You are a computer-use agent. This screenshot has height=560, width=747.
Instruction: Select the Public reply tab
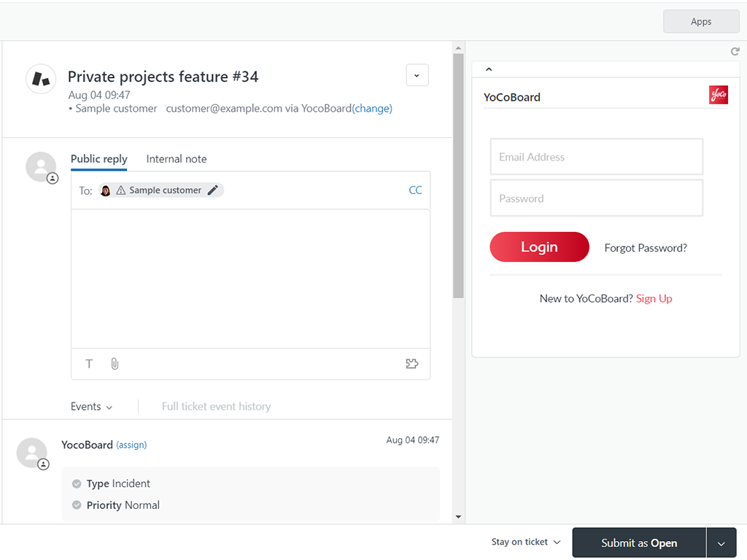pyautogui.click(x=99, y=159)
